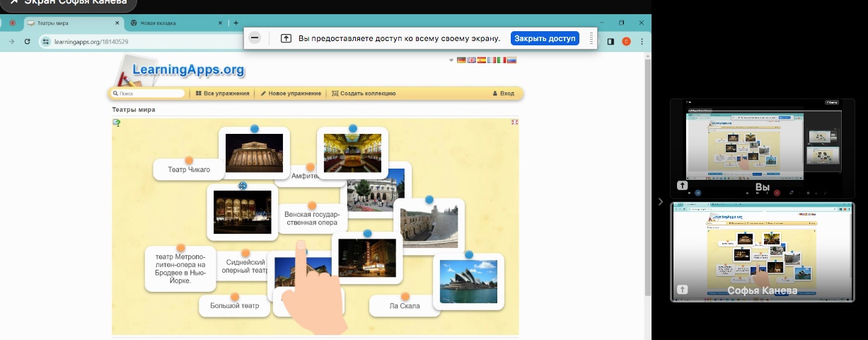Pick the Italian flag language icon
868x340 pixels.
pyautogui.click(x=502, y=60)
